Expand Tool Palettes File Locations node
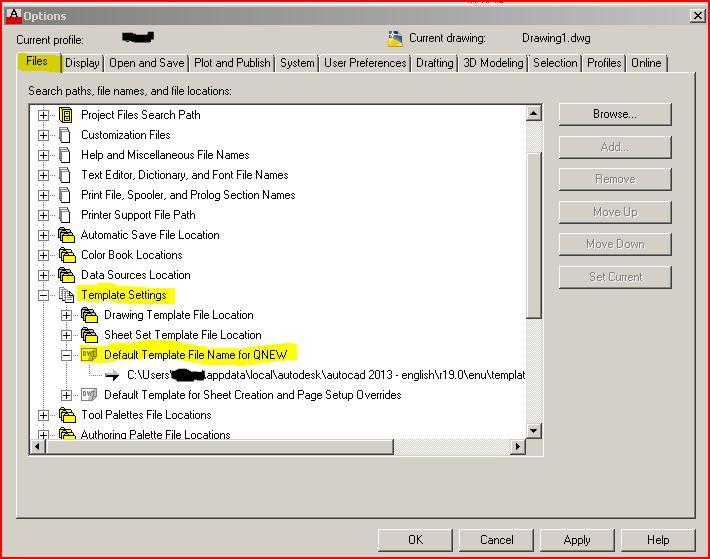The image size is (710, 559). click(43, 415)
